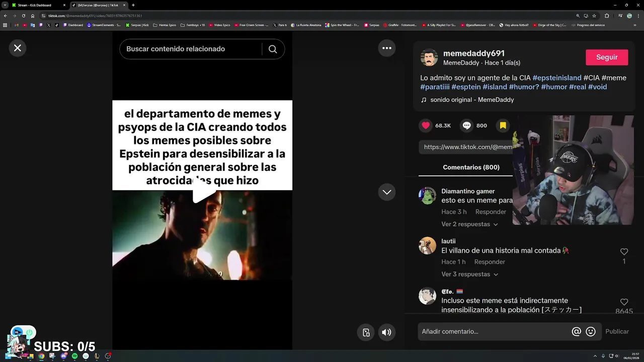644x362 pixels.
Task: Like lautii's comment with the heart
Action: [x=624, y=251]
